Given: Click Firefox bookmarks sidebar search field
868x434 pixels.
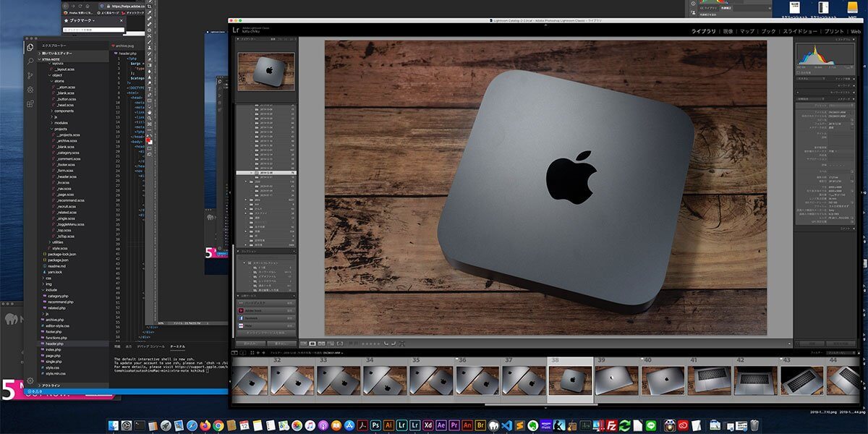Looking at the screenshot, I should (94, 30).
